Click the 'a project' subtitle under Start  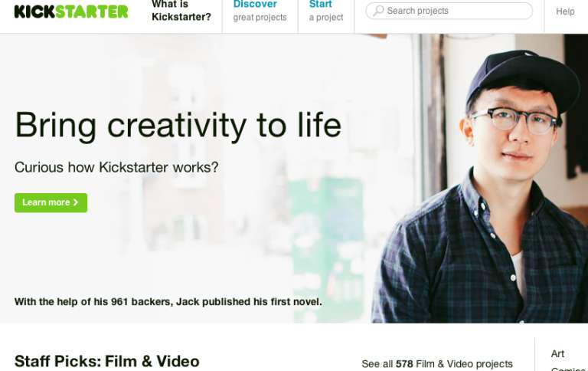click(326, 18)
